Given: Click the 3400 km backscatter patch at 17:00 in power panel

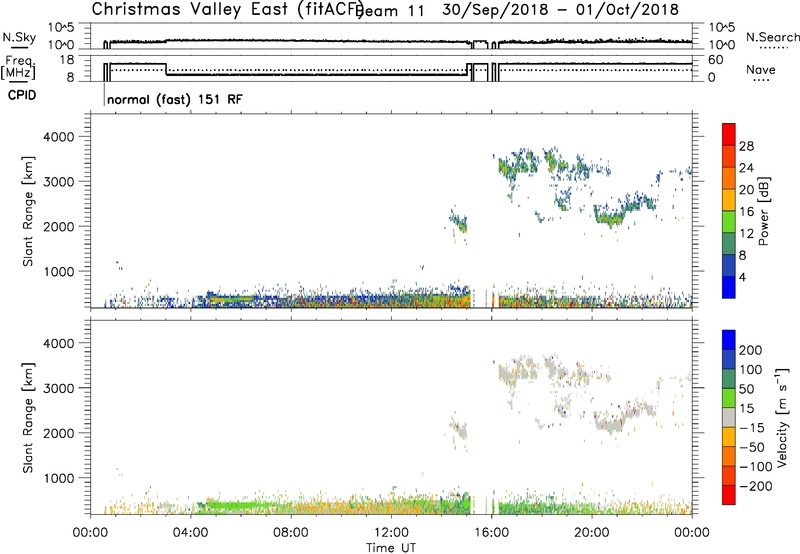Looking at the screenshot, I should coord(516,166).
